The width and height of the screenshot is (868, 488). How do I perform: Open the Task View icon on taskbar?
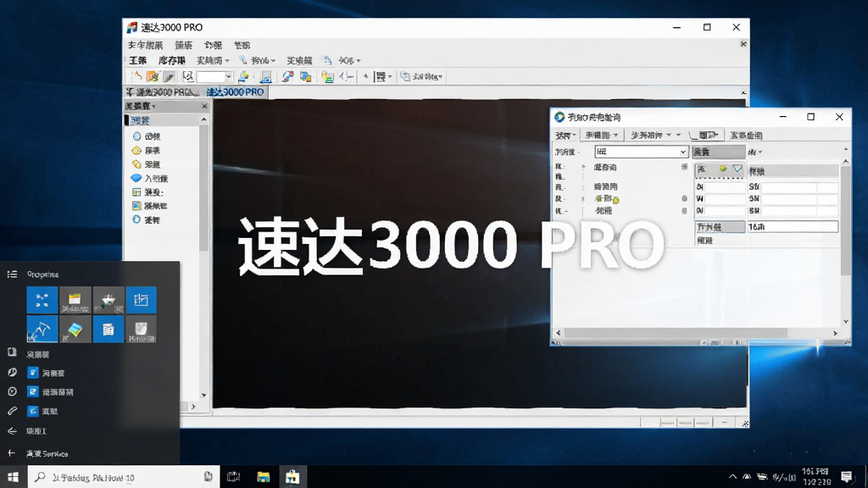pyautogui.click(x=234, y=477)
